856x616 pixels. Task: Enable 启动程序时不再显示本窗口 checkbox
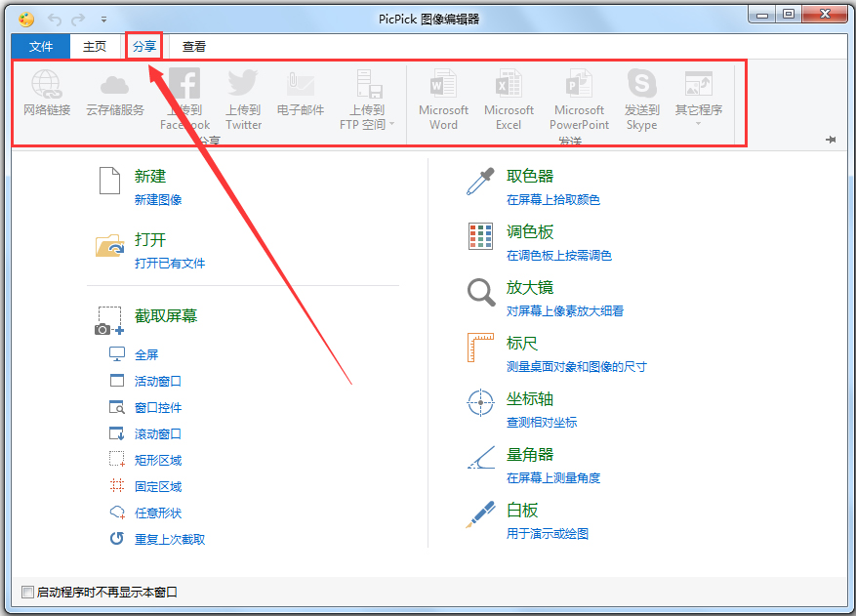pyautogui.click(x=27, y=592)
